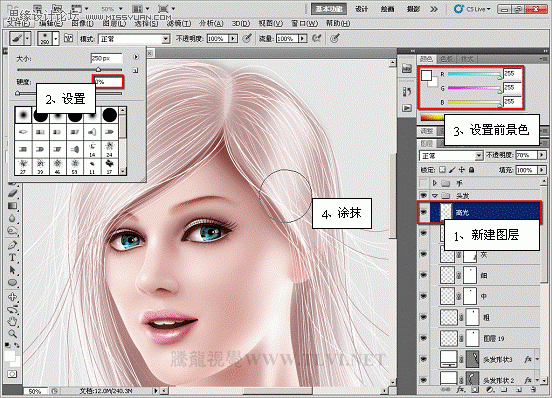This screenshot has width=552, height=398.
Task: Select the Zoom magnifier tool
Action: [x=12, y=333]
